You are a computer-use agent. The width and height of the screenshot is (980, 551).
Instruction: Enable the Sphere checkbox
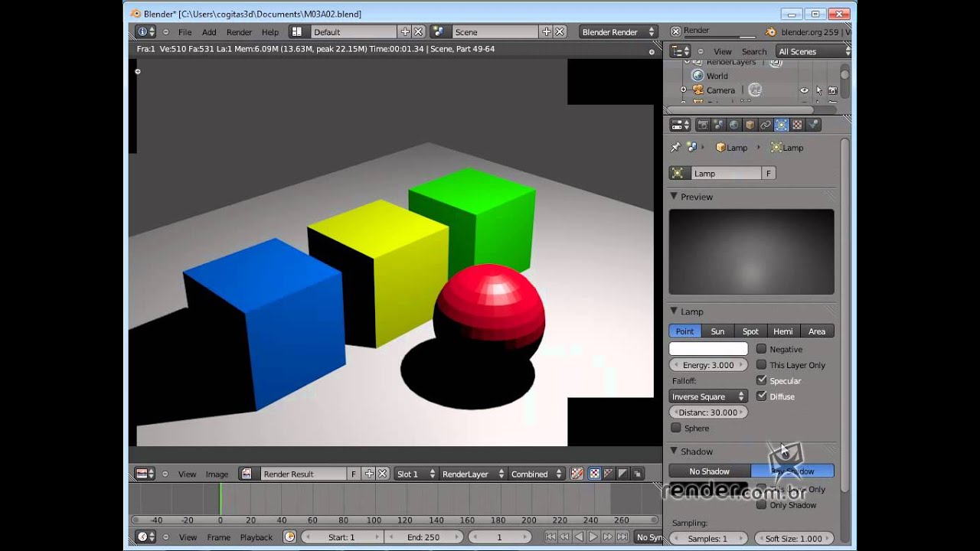(x=675, y=428)
